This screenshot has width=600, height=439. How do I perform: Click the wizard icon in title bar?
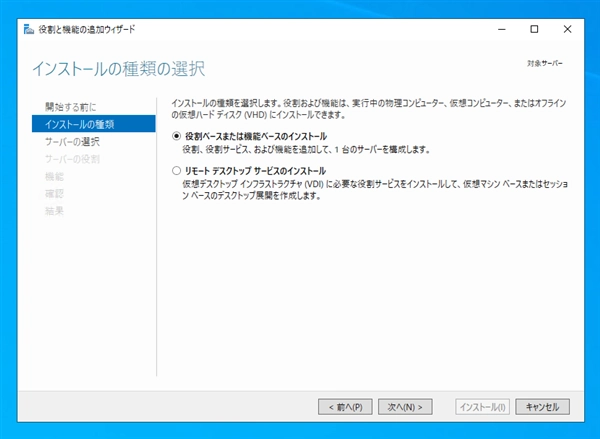(29, 29)
